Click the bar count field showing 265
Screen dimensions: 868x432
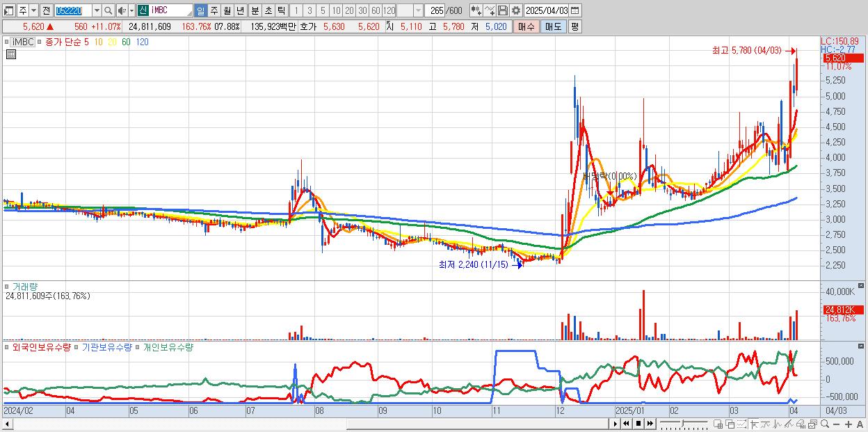435,10
